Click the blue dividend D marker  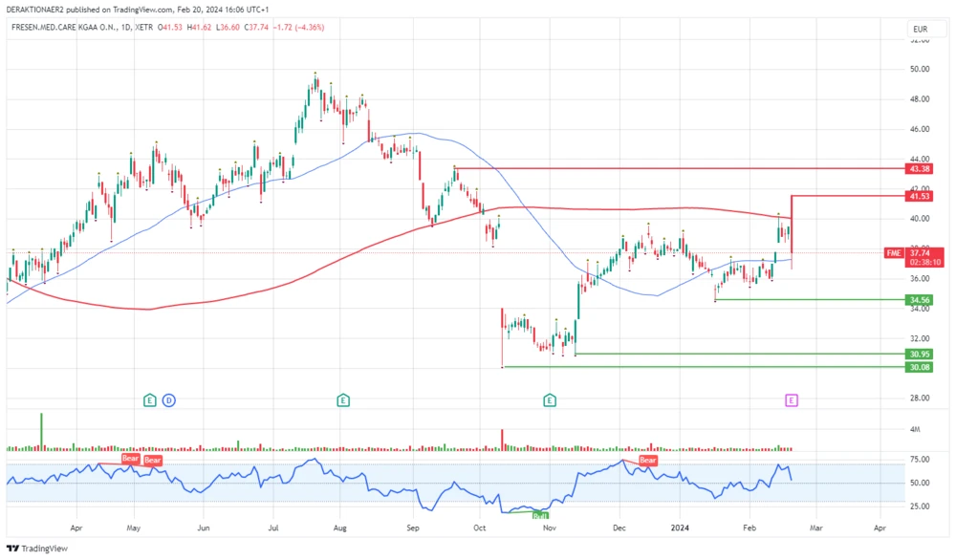click(x=168, y=398)
